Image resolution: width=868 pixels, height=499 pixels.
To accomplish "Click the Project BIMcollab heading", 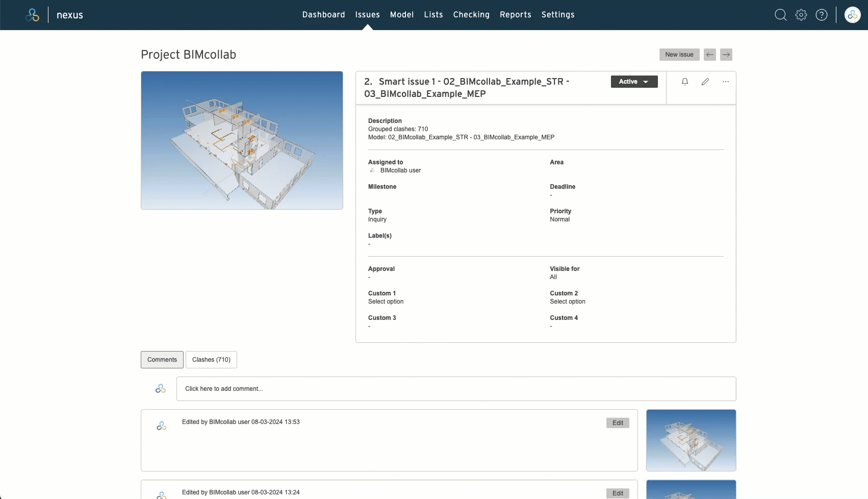I will 188,55.
